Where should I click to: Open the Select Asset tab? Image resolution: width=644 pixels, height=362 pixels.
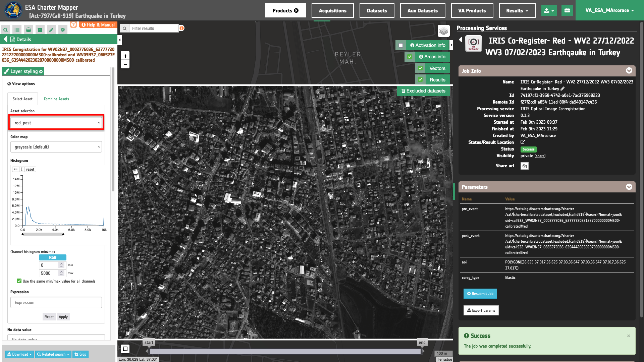(x=22, y=99)
